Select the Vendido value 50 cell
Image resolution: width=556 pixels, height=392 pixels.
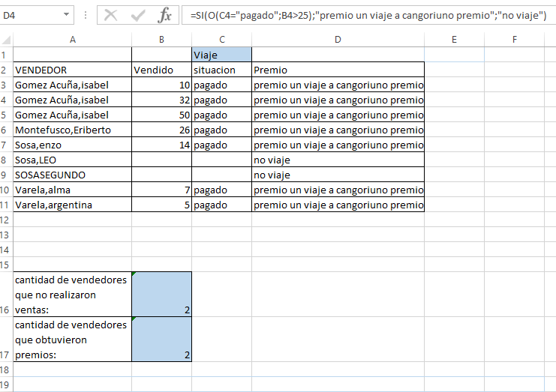(x=161, y=115)
